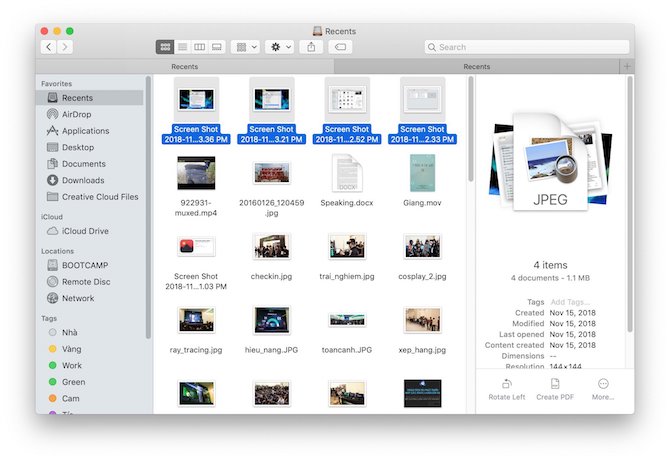Filter by the Green tag

tap(90, 382)
